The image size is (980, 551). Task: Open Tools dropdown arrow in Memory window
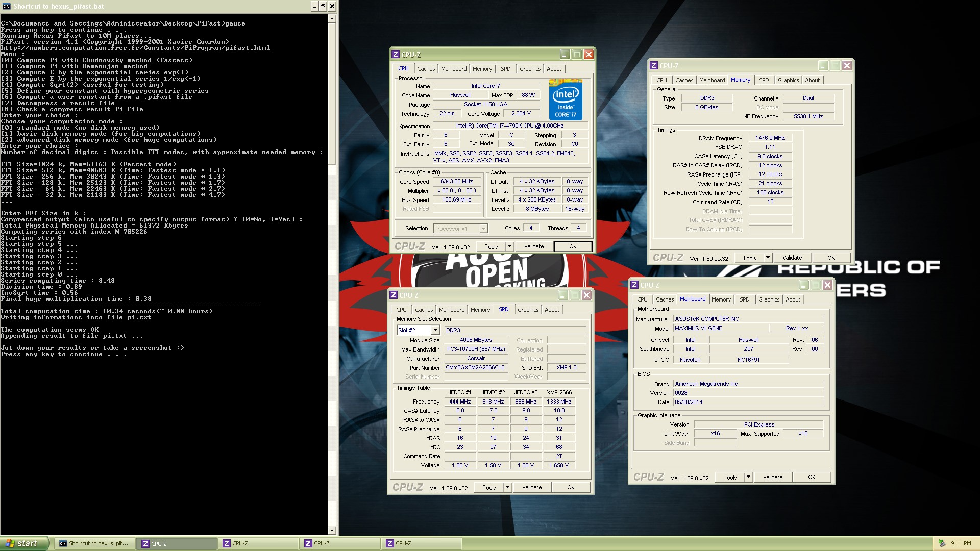click(768, 258)
